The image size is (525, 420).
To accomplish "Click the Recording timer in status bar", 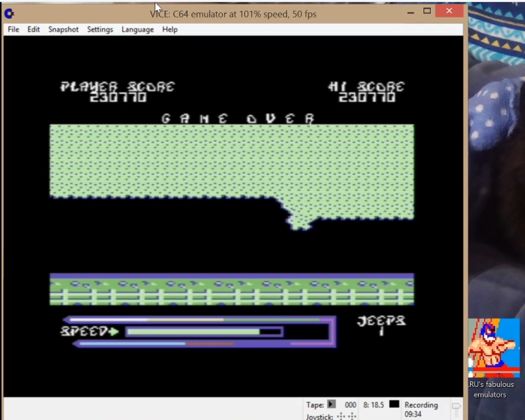I will 421,409.
